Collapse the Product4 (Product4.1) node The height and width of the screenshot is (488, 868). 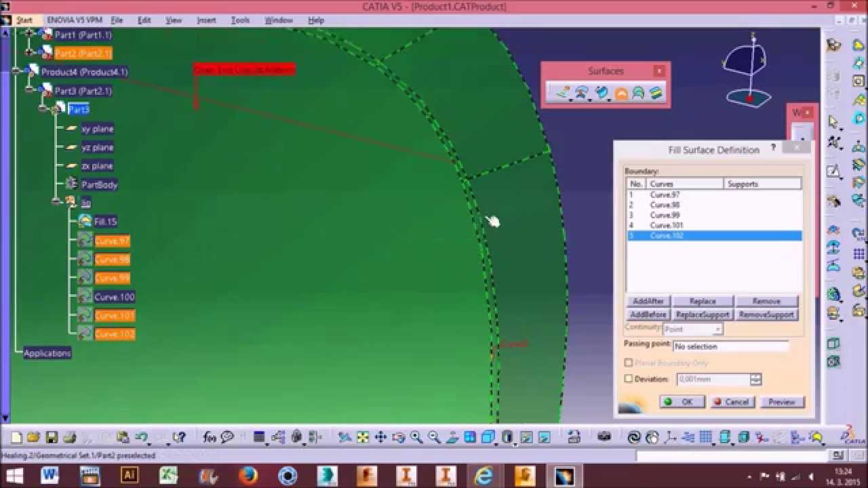pos(15,70)
